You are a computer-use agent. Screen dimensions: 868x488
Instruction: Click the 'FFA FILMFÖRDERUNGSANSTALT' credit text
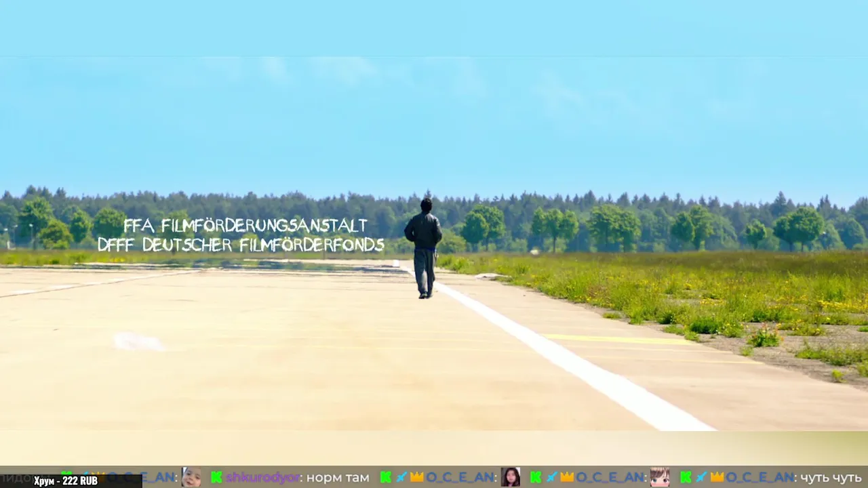245,226
